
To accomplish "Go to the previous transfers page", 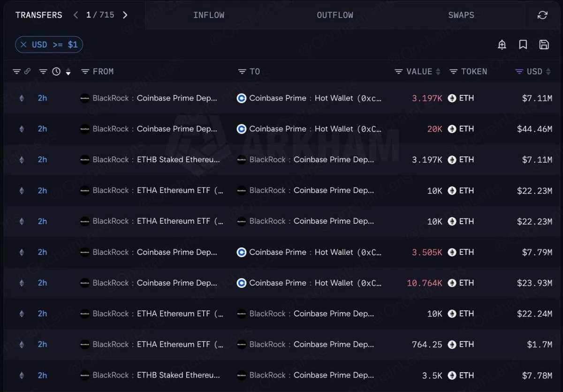I will point(76,15).
